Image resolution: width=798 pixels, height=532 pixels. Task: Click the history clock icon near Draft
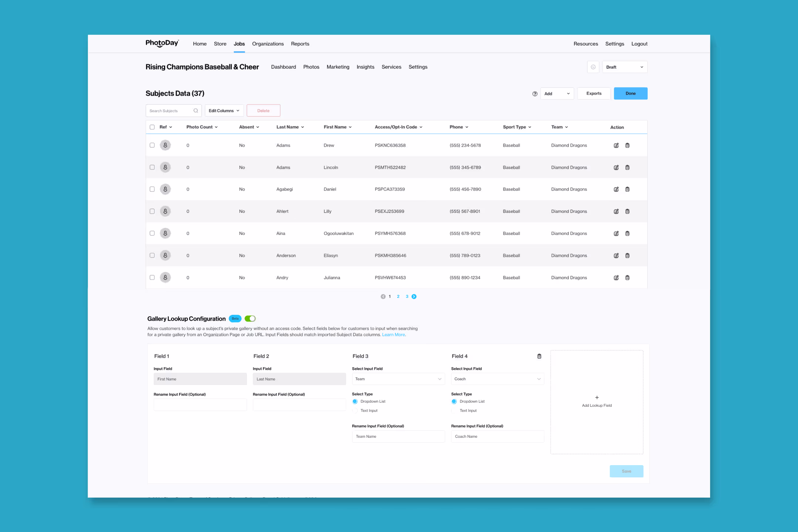(593, 67)
